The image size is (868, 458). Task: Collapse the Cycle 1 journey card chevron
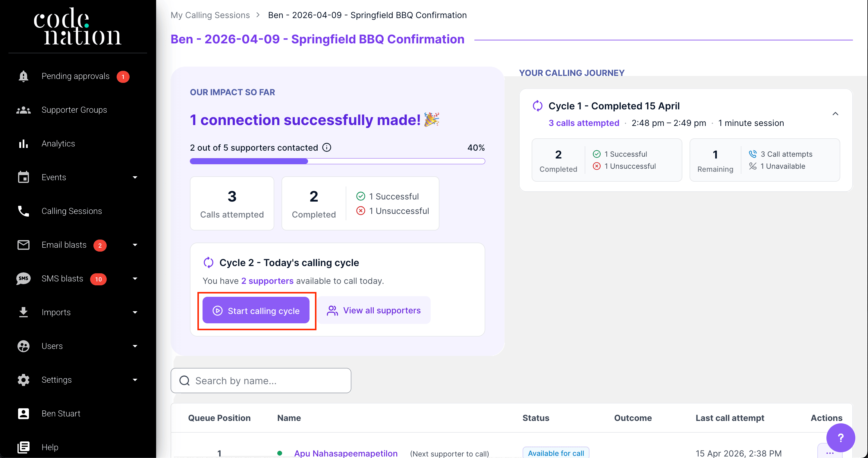click(835, 114)
